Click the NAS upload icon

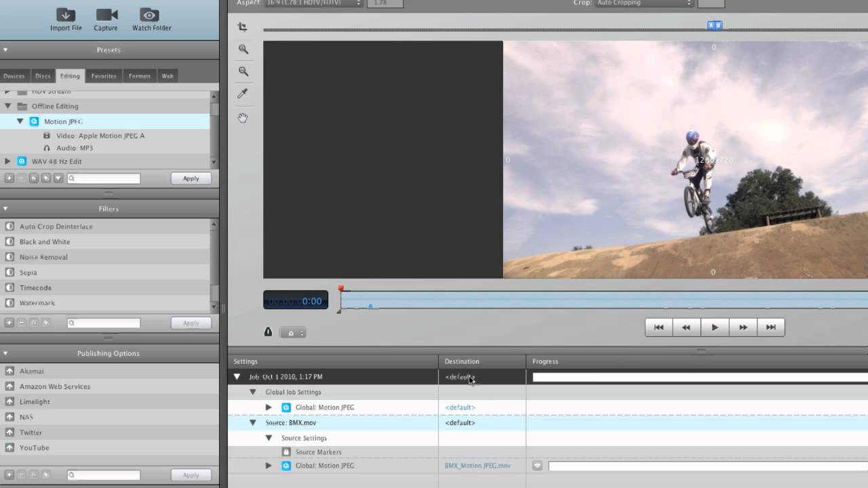pyautogui.click(x=9, y=417)
